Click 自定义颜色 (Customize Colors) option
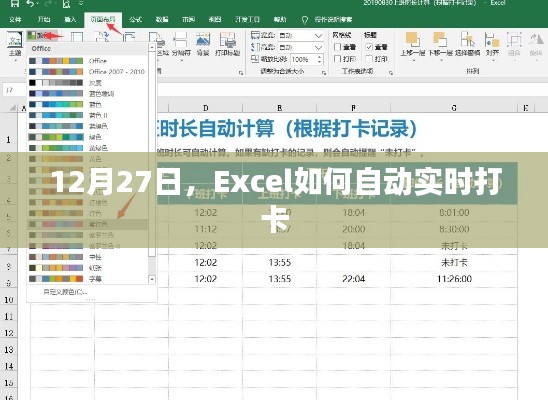The width and height of the screenshot is (548, 400). 65,292
